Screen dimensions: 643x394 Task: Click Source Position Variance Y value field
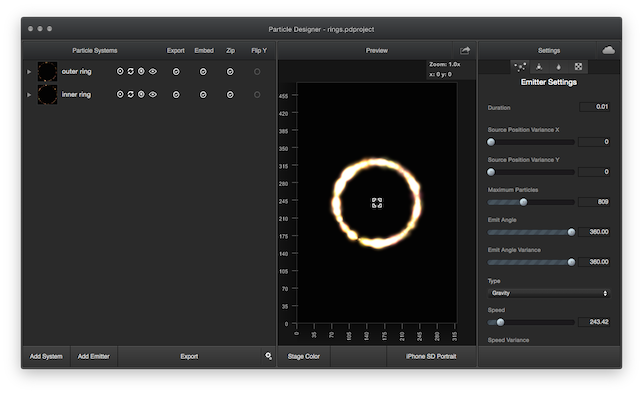[x=595, y=172]
